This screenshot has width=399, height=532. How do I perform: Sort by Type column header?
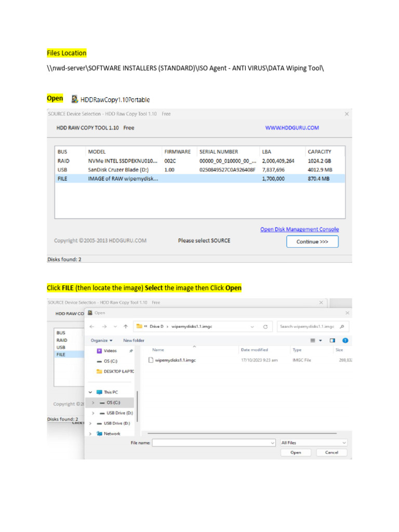click(297, 350)
